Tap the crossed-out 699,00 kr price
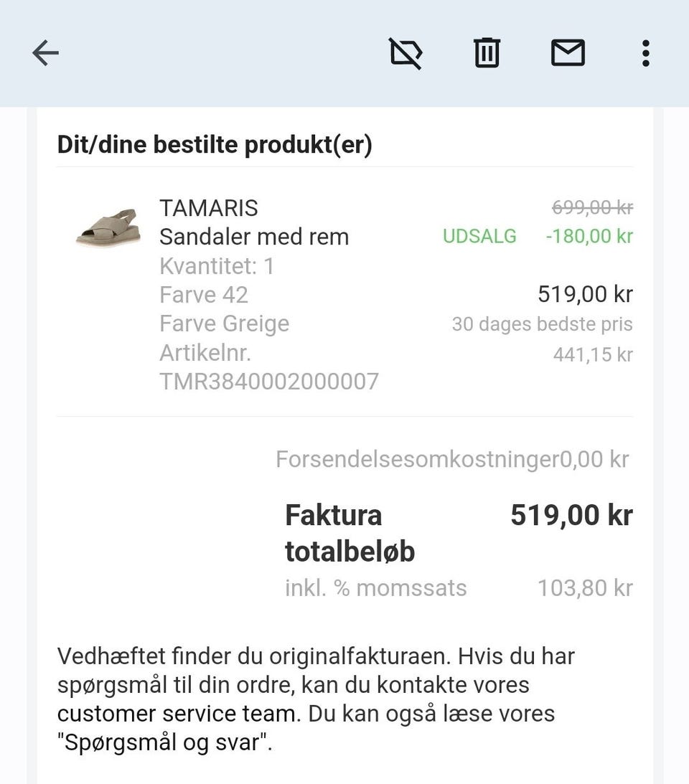This screenshot has width=689, height=784. [592, 208]
